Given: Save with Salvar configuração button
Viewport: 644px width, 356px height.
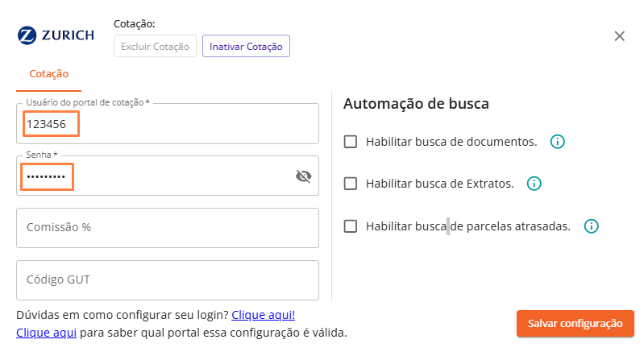Looking at the screenshot, I should point(575,324).
